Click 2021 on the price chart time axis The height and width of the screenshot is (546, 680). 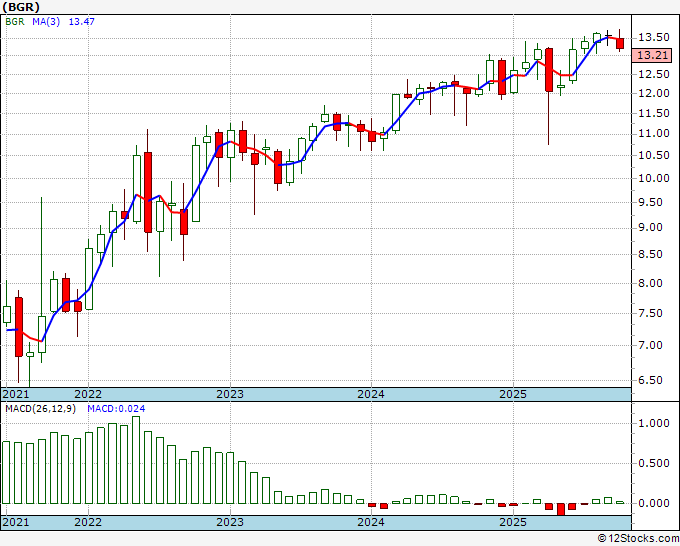[x=16, y=394]
